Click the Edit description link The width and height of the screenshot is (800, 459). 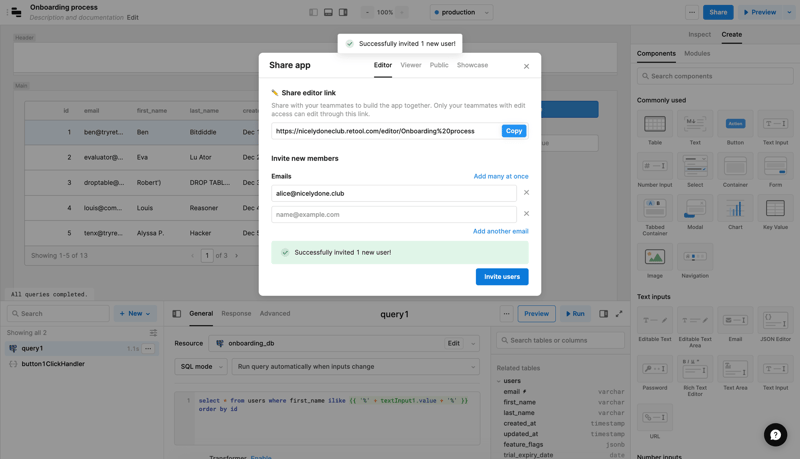133,17
